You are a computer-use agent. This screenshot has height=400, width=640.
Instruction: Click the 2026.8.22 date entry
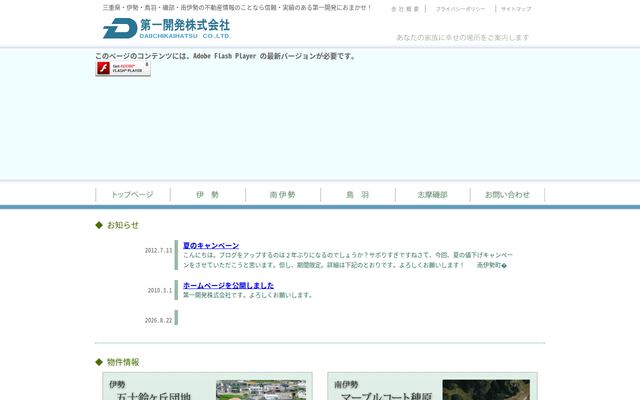158,320
